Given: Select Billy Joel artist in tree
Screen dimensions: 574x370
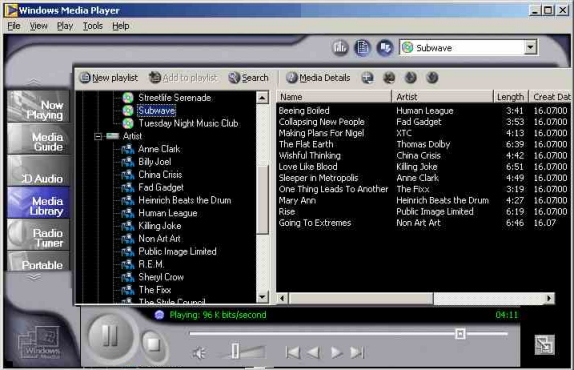Looking at the screenshot, I should tap(154, 162).
